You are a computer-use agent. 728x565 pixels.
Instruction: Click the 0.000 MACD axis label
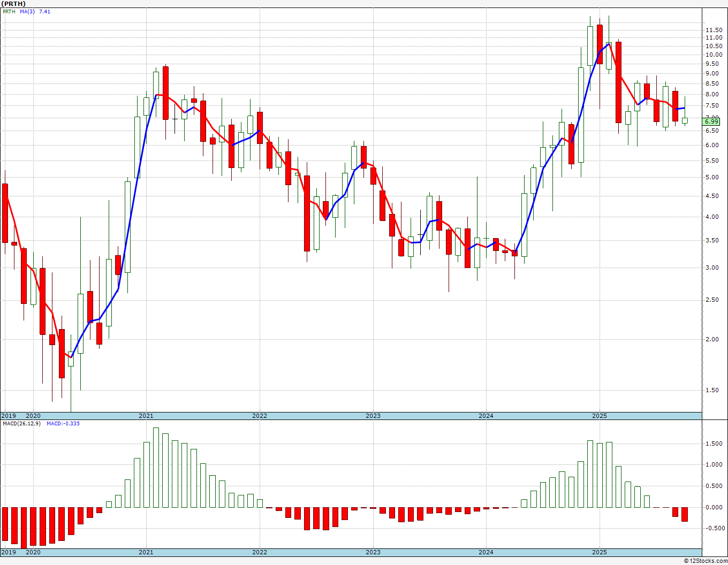point(714,507)
